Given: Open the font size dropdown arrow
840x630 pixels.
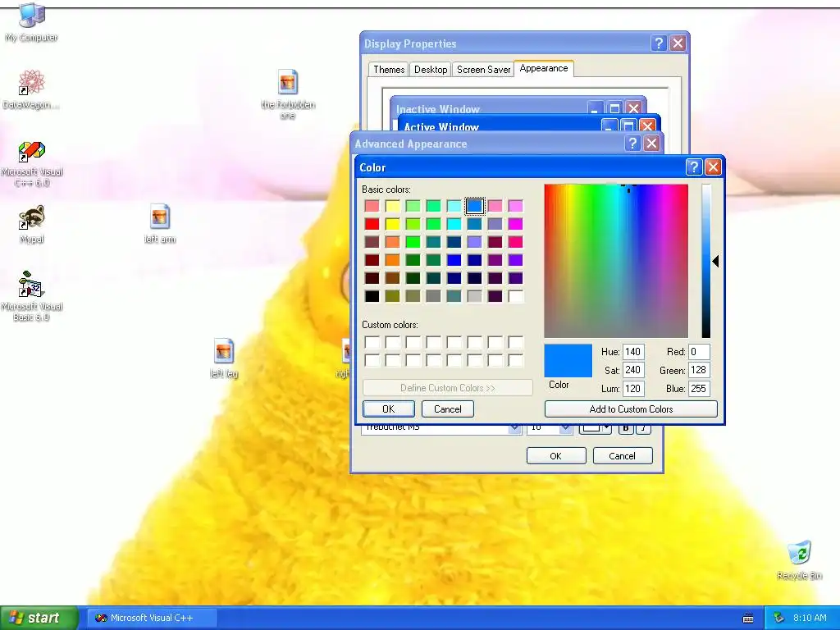Looking at the screenshot, I should pyautogui.click(x=565, y=428).
